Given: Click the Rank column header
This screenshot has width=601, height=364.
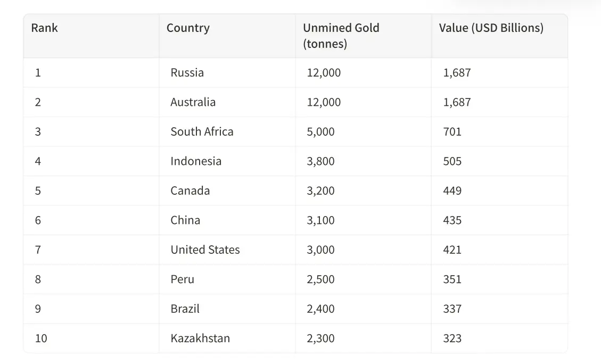Looking at the screenshot, I should [x=45, y=28].
